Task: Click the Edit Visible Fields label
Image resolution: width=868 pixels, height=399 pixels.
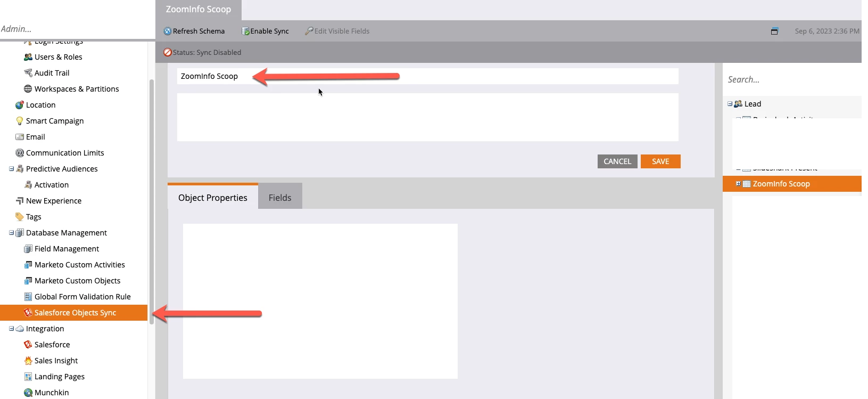Action: coord(342,31)
